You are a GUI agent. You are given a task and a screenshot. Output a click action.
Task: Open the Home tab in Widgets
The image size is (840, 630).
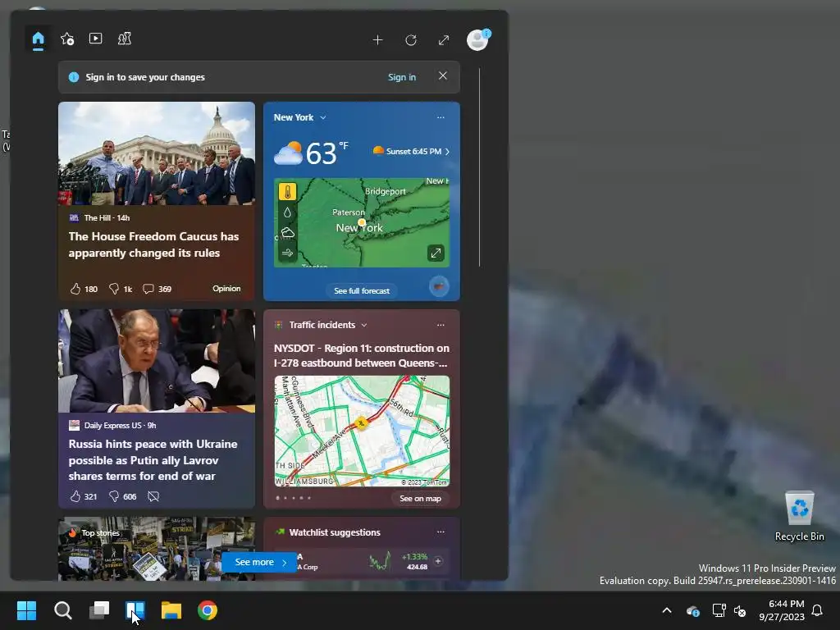pos(38,39)
